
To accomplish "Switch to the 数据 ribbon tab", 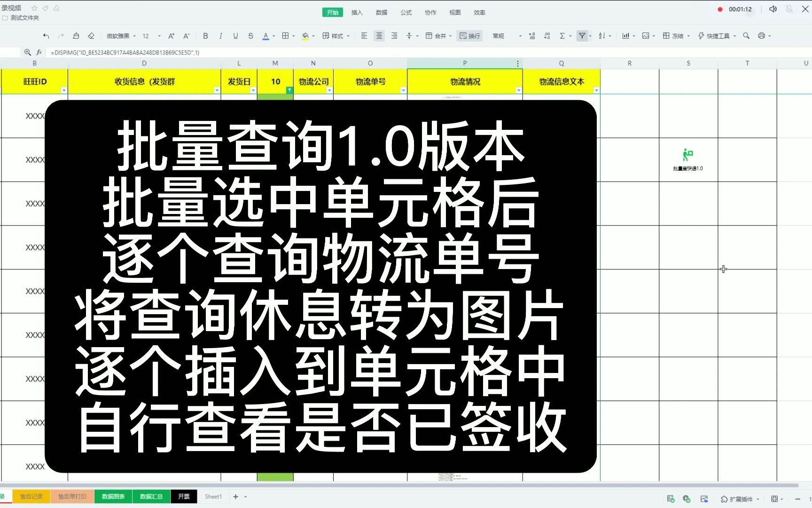I will [x=382, y=13].
